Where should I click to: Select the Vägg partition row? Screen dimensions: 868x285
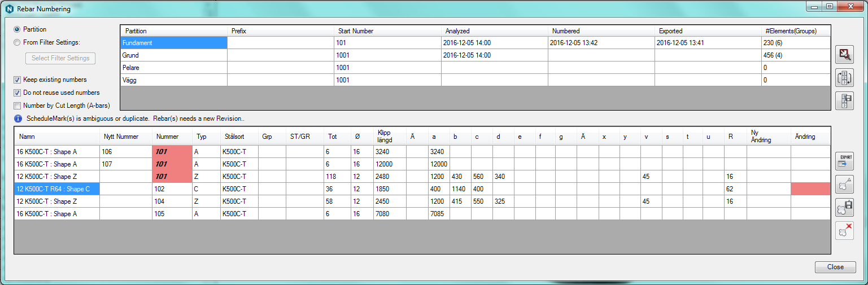point(476,80)
